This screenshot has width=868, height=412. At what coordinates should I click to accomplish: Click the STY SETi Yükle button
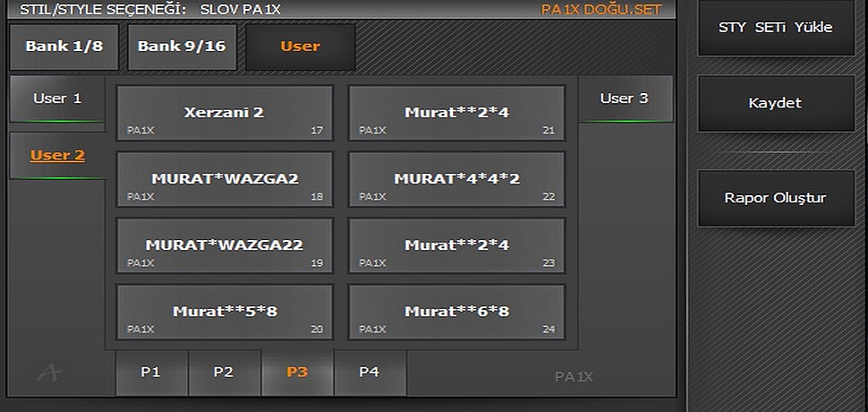775,28
